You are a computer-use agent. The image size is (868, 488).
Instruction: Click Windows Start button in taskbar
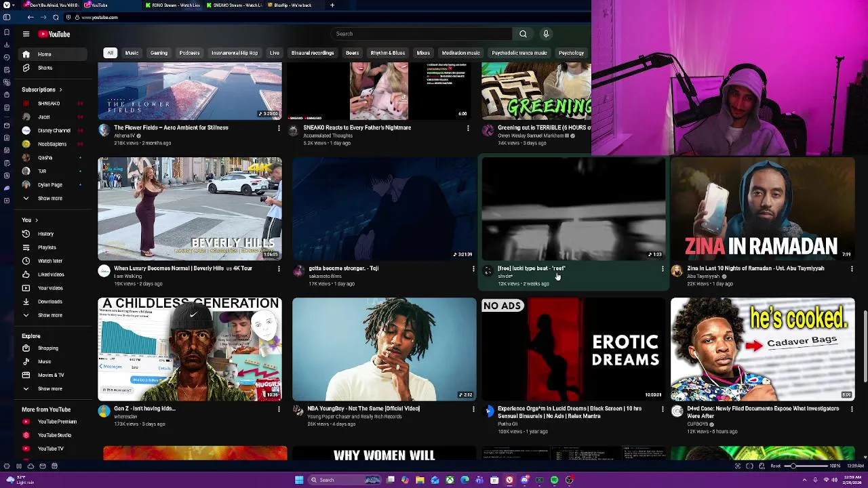tap(299, 480)
